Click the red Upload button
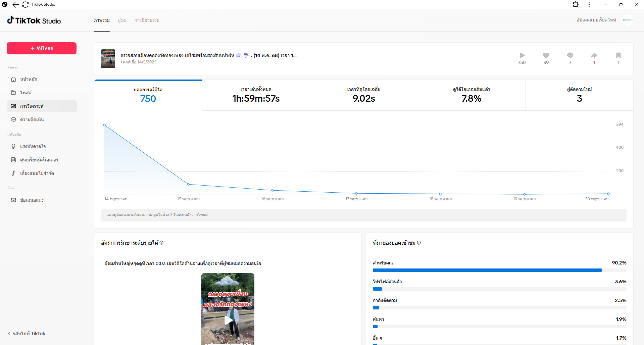 click(42, 48)
